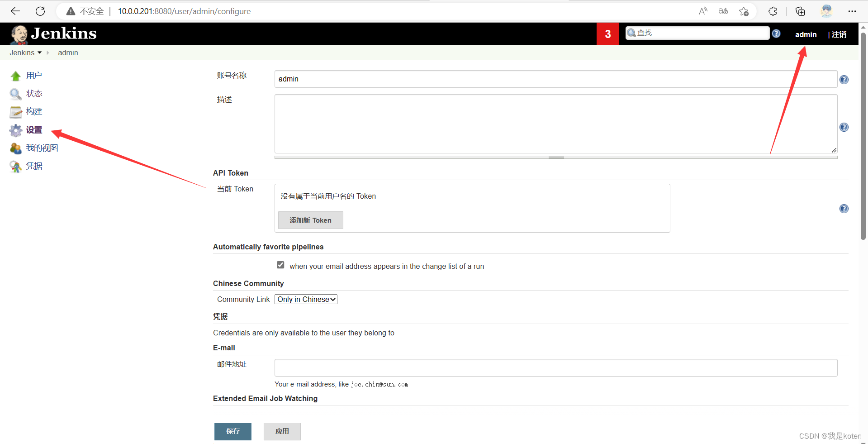Image resolution: width=868 pixels, height=444 pixels.
Task: Click the 'Extended Email Job Watching' heading
Action: point(265,398)
